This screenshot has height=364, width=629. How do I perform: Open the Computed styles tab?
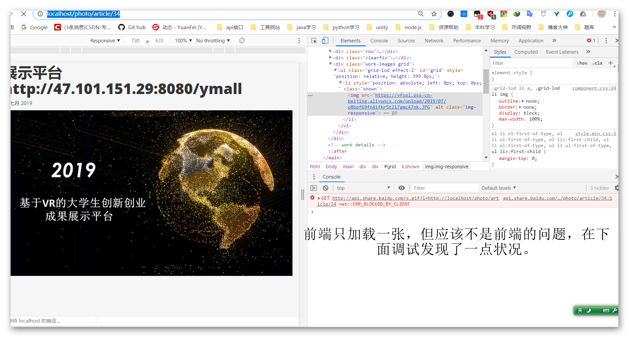point(526,52)
